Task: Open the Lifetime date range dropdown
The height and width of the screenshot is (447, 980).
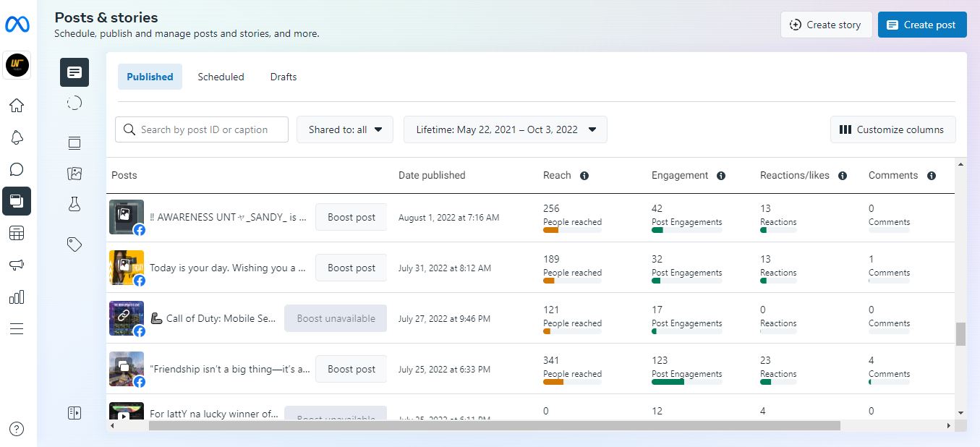Action: [x=506, y=129]
